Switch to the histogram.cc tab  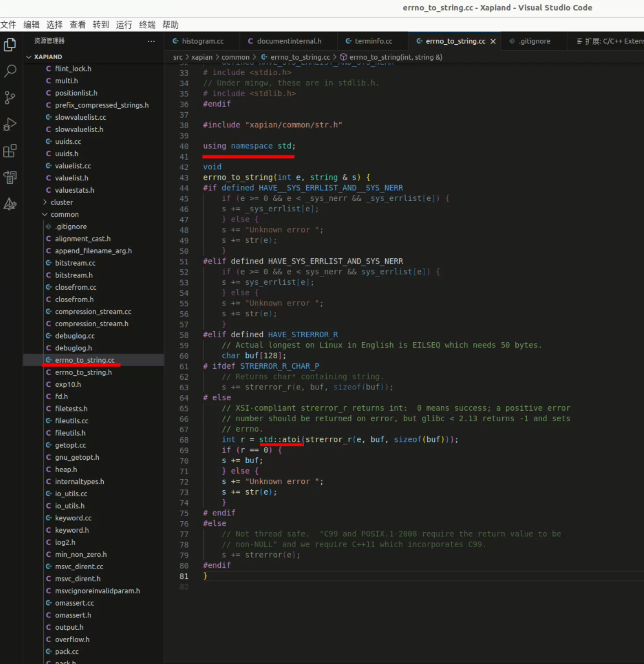click(202, 41)
